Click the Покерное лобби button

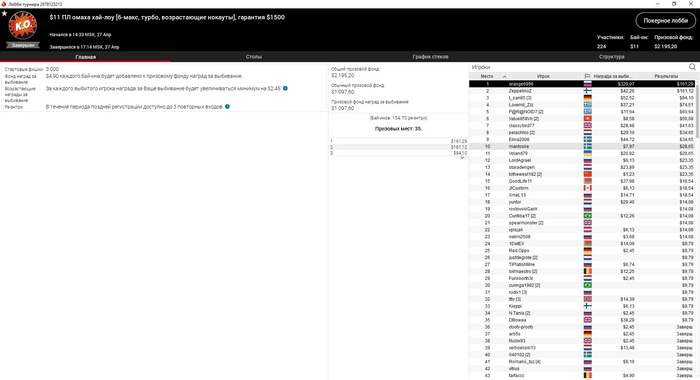666,21
